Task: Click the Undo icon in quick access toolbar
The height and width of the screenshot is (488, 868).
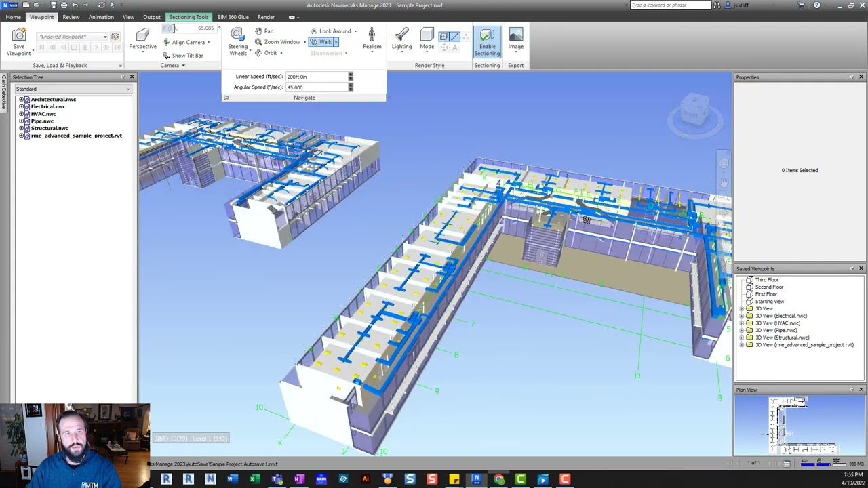Action: tap(75, 5)
